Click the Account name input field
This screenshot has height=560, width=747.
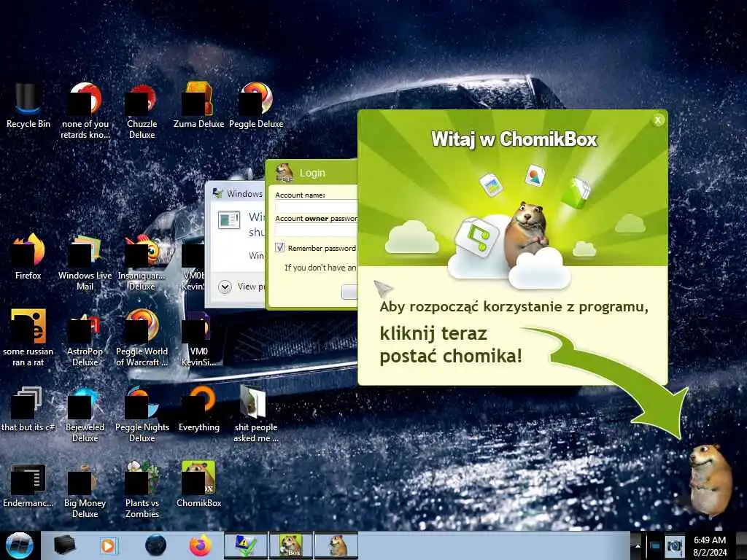point(317,206)
